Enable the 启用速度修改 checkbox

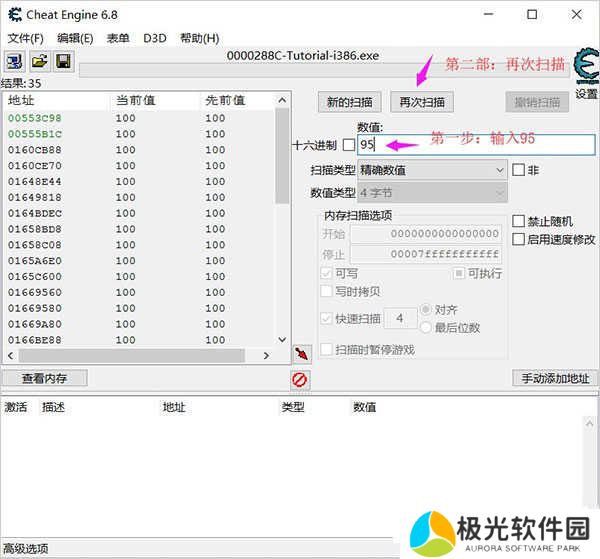(518, 239)
